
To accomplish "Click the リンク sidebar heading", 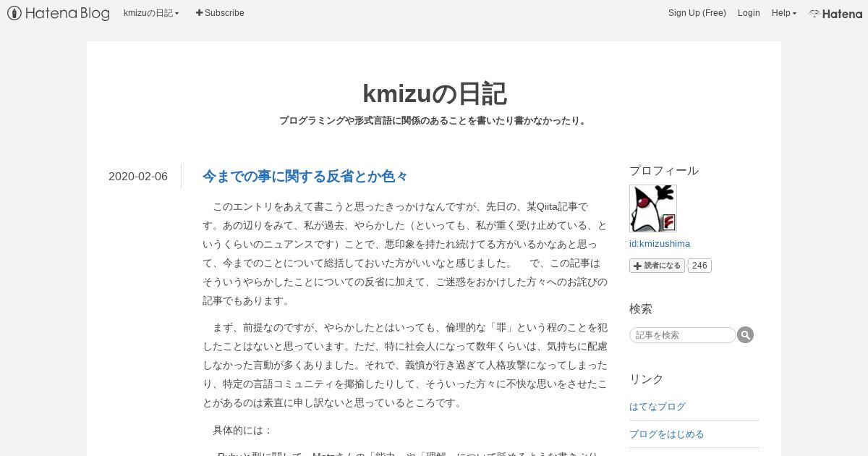I will [x=647, y=379].
